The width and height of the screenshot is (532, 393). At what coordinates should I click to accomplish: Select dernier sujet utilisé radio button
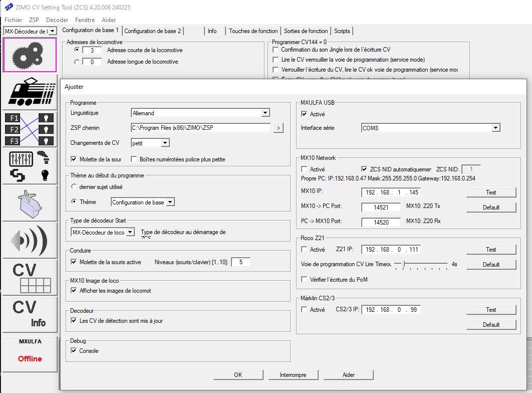(74, 186)
